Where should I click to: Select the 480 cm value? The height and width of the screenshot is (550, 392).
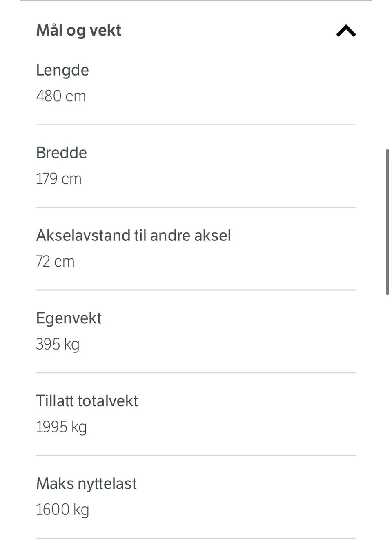coord(61,96)
